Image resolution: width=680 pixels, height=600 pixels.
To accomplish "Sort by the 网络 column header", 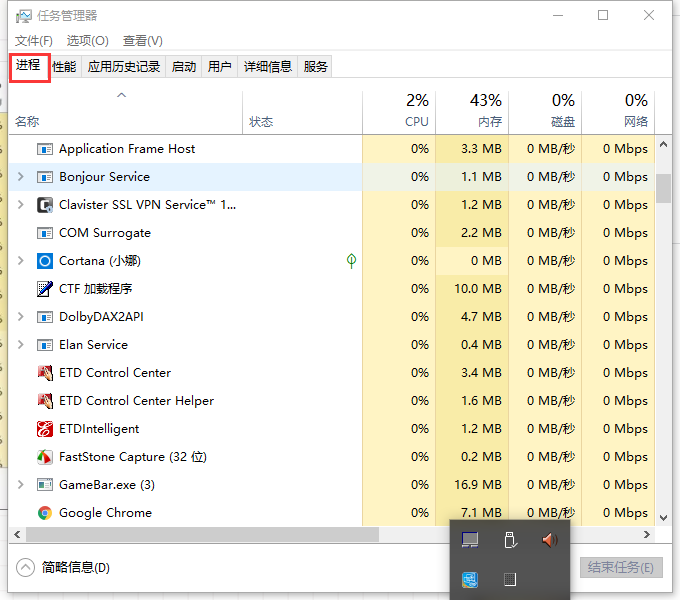I will tap(618, 113).
